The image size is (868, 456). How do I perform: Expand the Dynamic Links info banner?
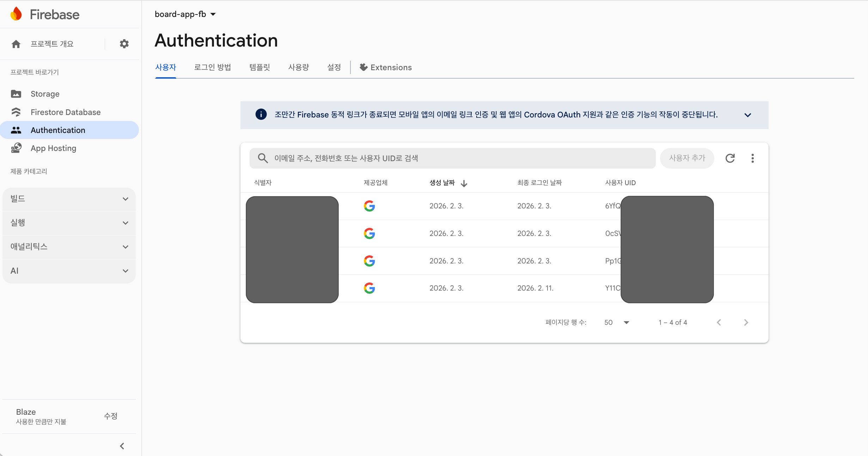747,115
